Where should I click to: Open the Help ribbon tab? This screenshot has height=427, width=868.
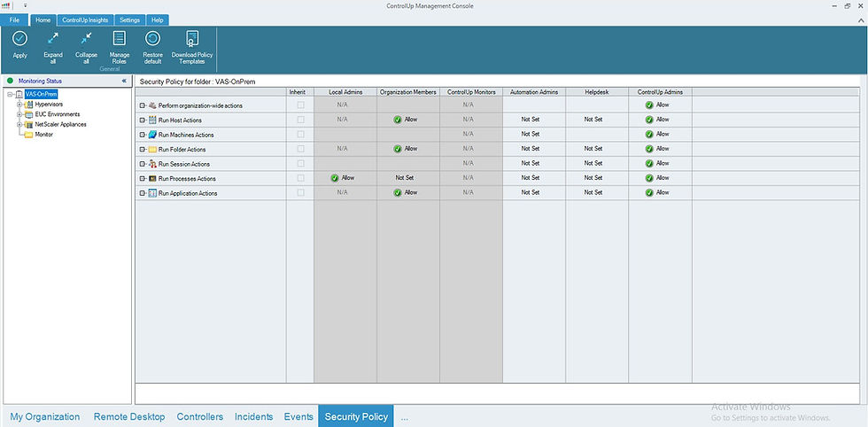[158, 20]
